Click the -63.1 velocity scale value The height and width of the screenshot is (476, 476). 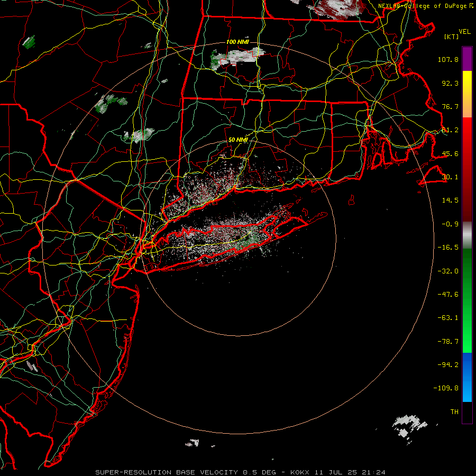448,318
